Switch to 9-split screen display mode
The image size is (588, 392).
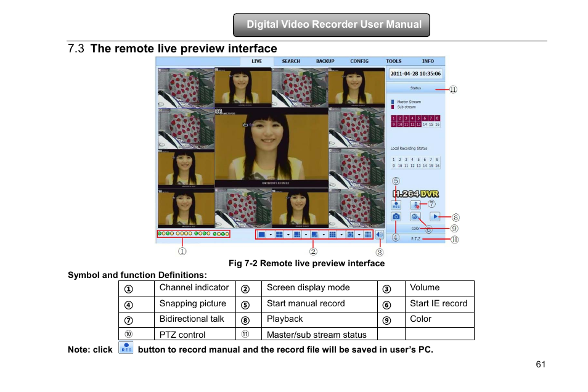[x=332, y=234]
